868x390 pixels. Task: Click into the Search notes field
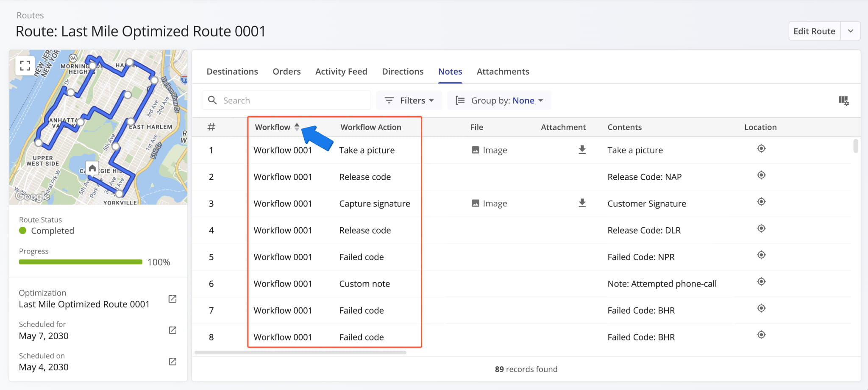tap(292, 100)
